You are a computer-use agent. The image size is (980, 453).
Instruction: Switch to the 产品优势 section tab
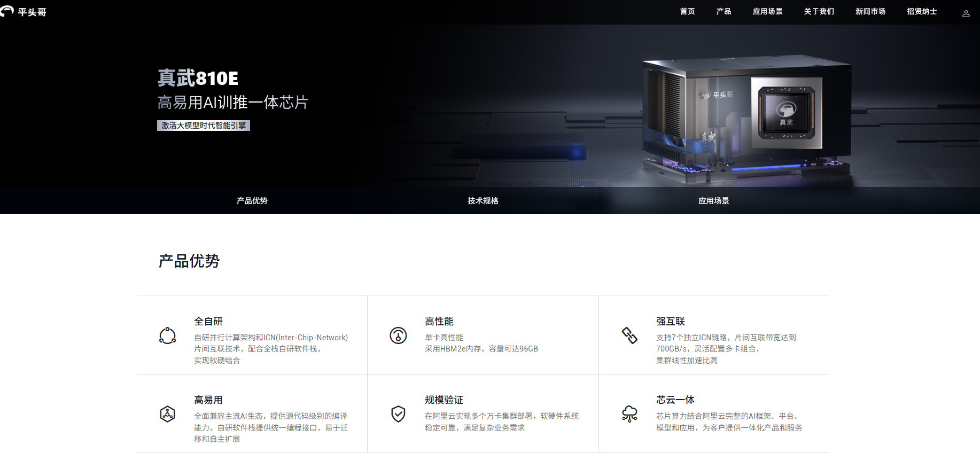pyautogui.click(x=252, y=201)
